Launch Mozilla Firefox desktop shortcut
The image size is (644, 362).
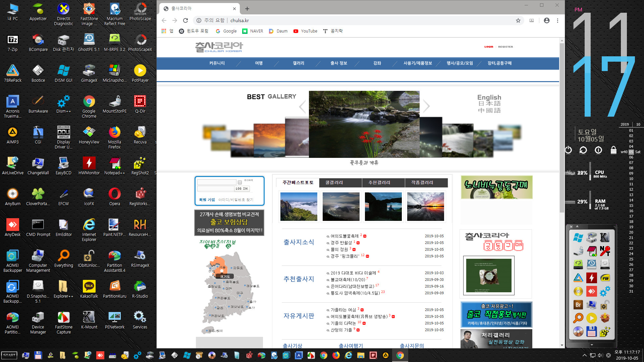pos(114,138)
